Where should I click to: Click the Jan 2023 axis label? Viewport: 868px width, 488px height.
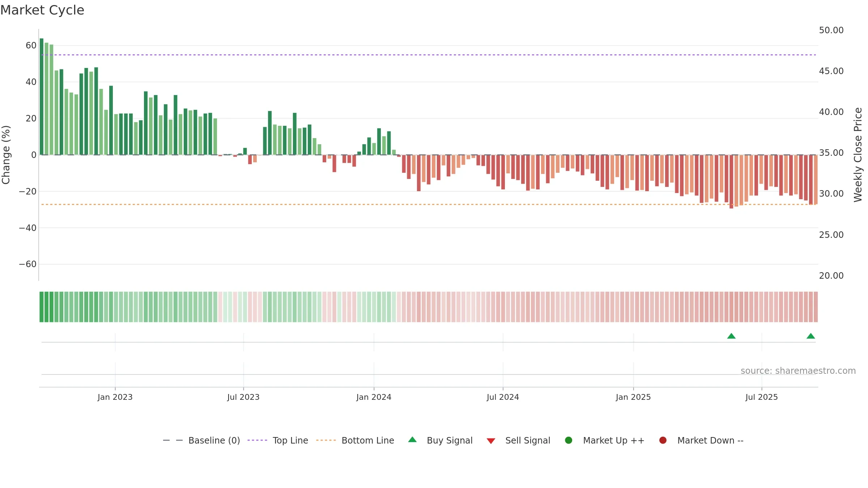tap(115, 397)
